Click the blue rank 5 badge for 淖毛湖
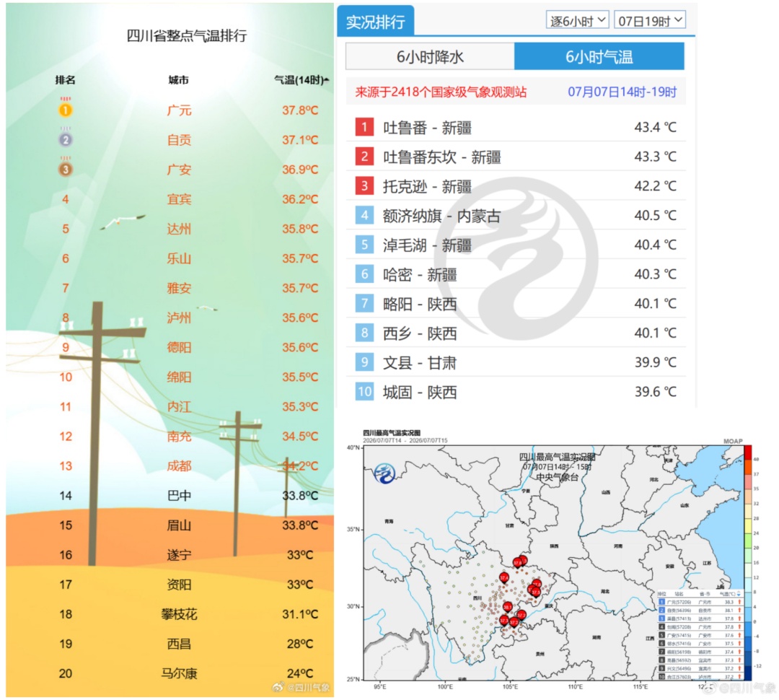The image size is (779, 700). [364, 244]
